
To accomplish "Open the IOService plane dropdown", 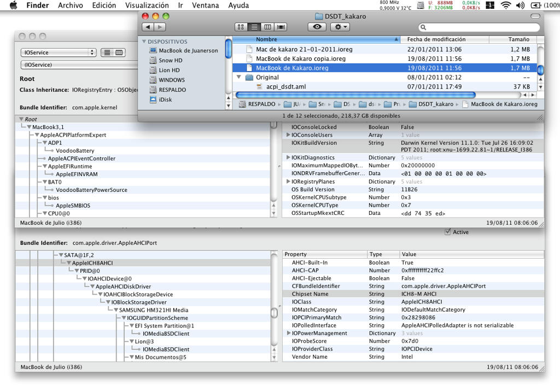I will (x=59, y=52).
